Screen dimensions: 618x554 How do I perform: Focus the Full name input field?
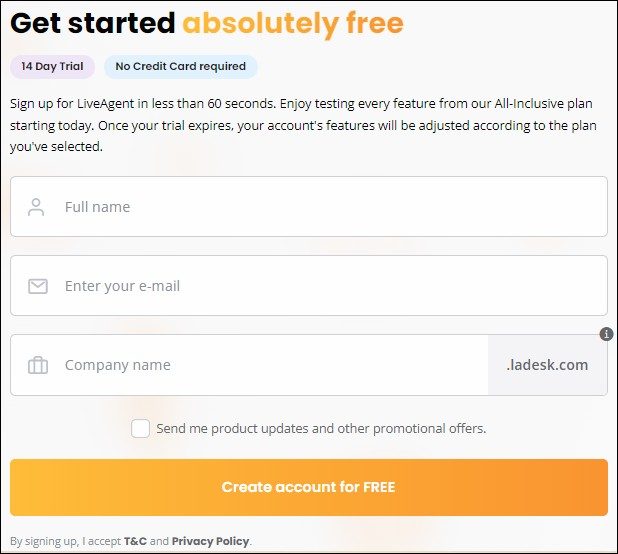(309, 206)
